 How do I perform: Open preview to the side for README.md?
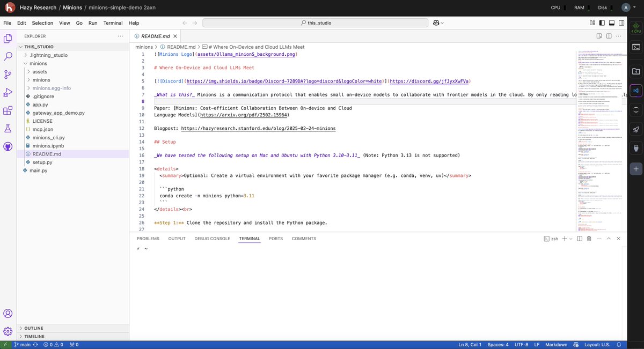click(x=599, y=36)
